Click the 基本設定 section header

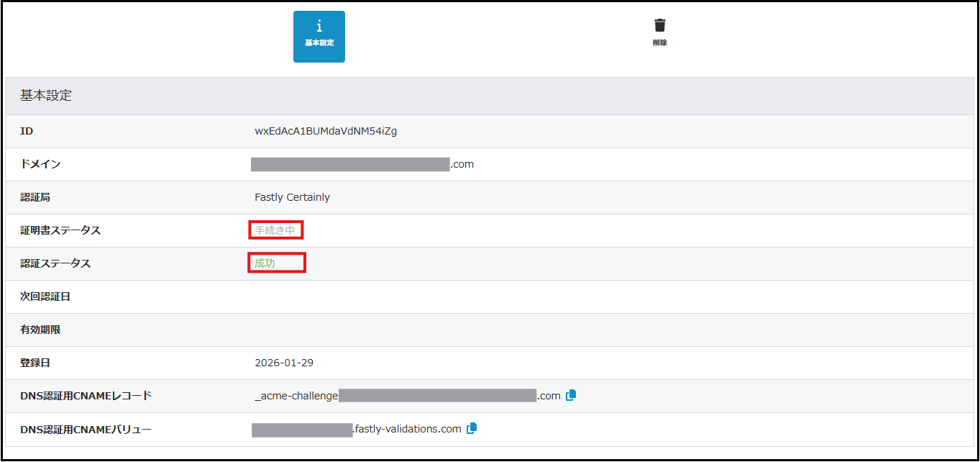point(46,96)
